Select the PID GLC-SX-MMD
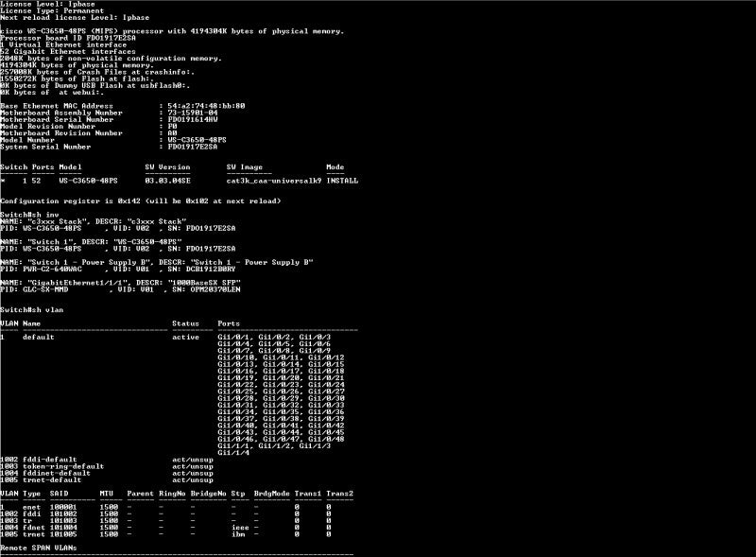Viewport: 756px width, 557px height. click(x=45, y=289)
